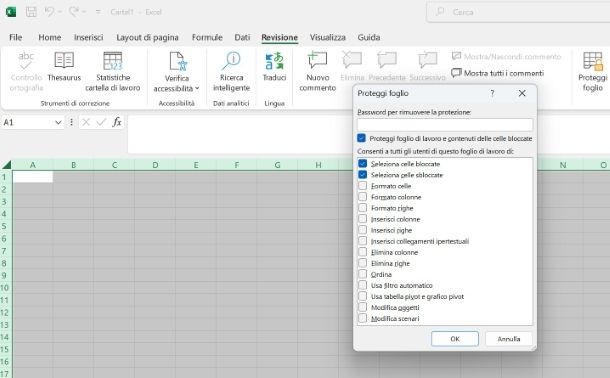Confirm protection with OK button
The width and height of the screenshot is (610, 378).
(x=455, y=339)
